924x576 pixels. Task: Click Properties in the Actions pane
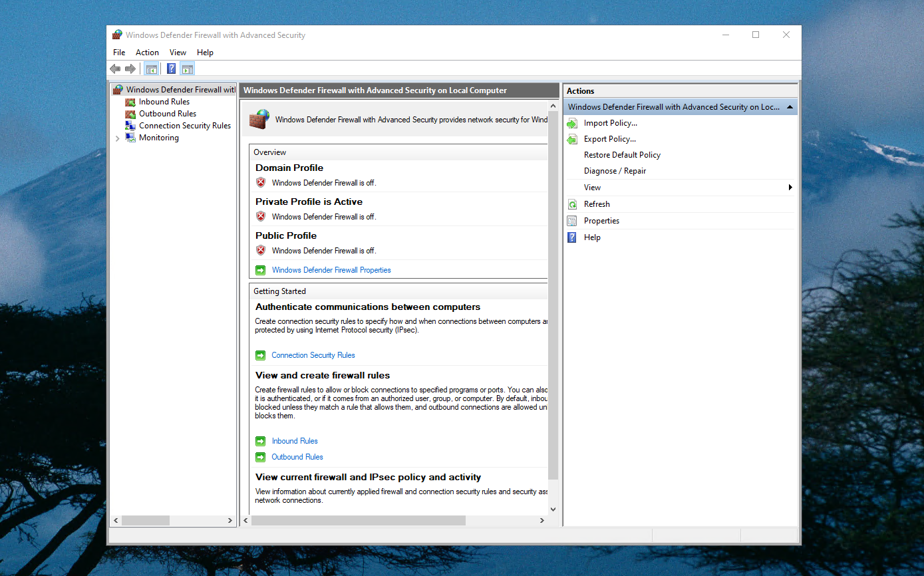(601, 221)
